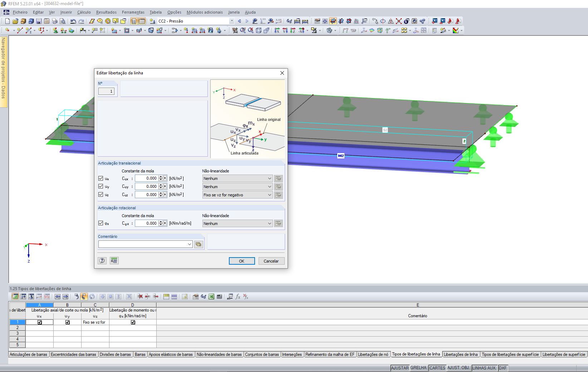Go to previous load case arrow

pos(239,21)
